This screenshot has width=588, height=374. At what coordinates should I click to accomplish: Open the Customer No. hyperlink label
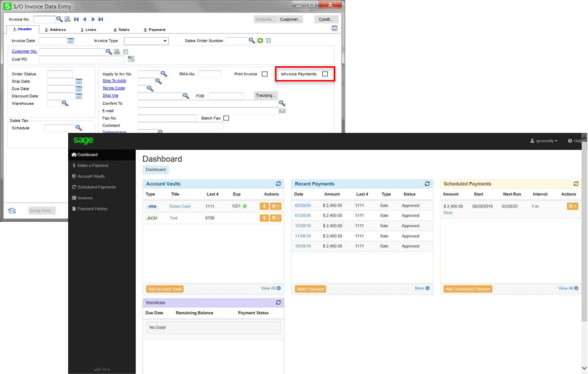click(24, 51)
